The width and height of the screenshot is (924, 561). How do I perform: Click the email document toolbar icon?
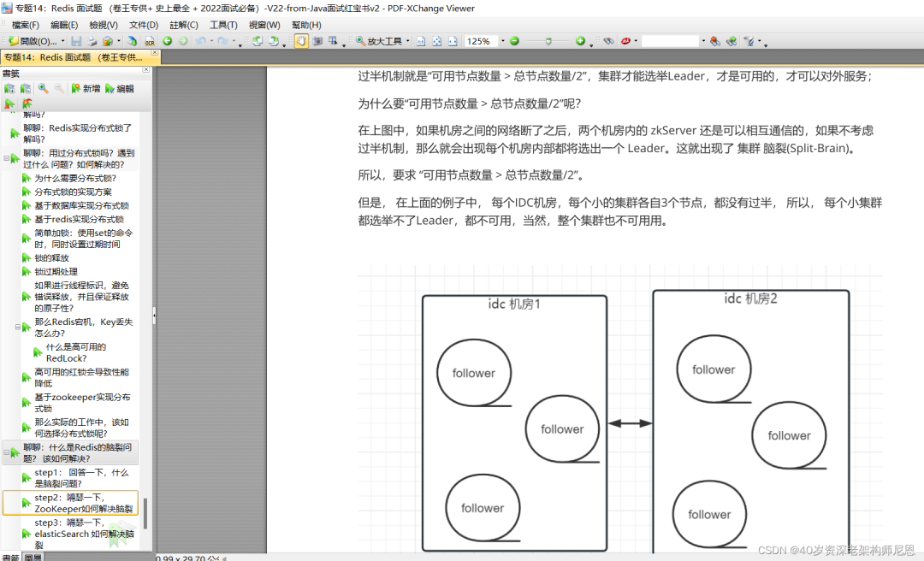(x=108, y=41)
